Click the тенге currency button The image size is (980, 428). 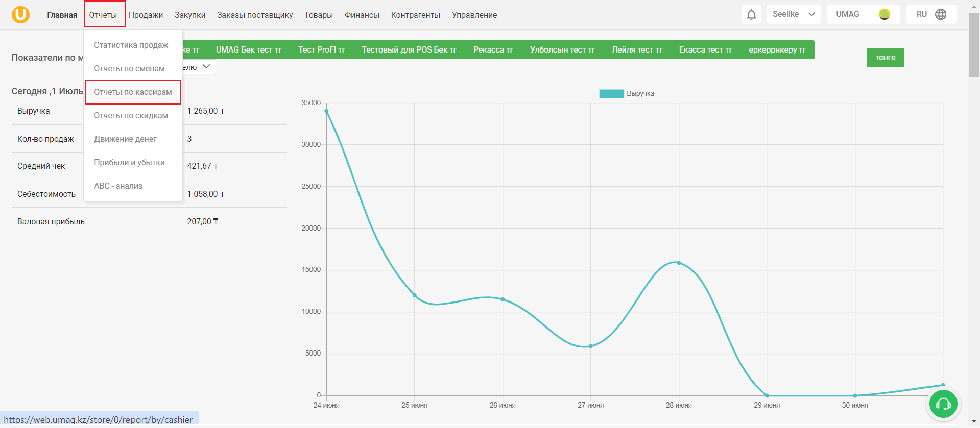pyautogui.click(x=885, y=57)
